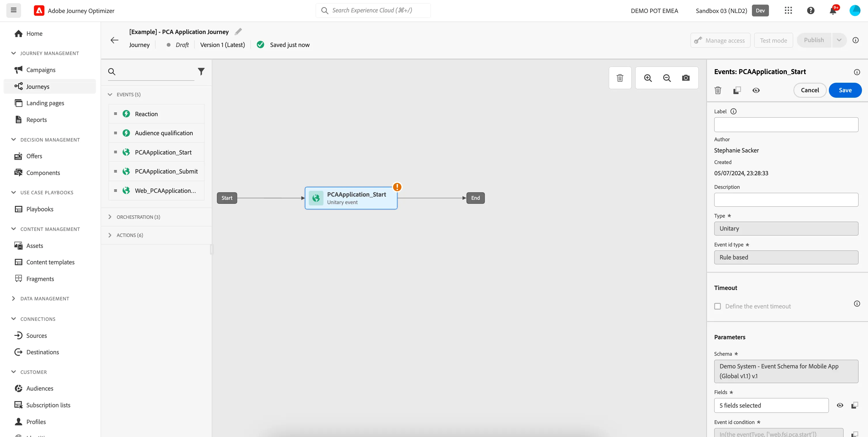The height and width of the screenshot is (437, 868).
Task: Click the Search Experience Cloud box
Action: [x=373, y=10]
